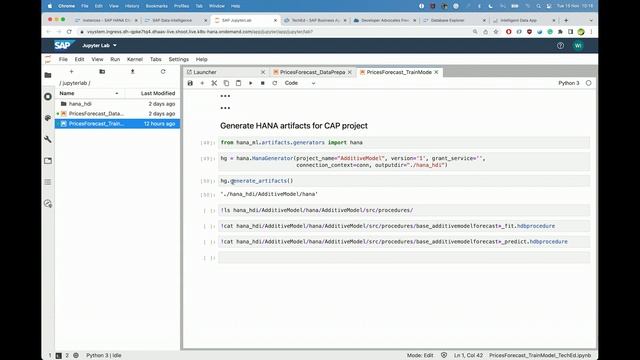Open the Kernel menu
Viewport: 640px width, 360px height.
135,59
